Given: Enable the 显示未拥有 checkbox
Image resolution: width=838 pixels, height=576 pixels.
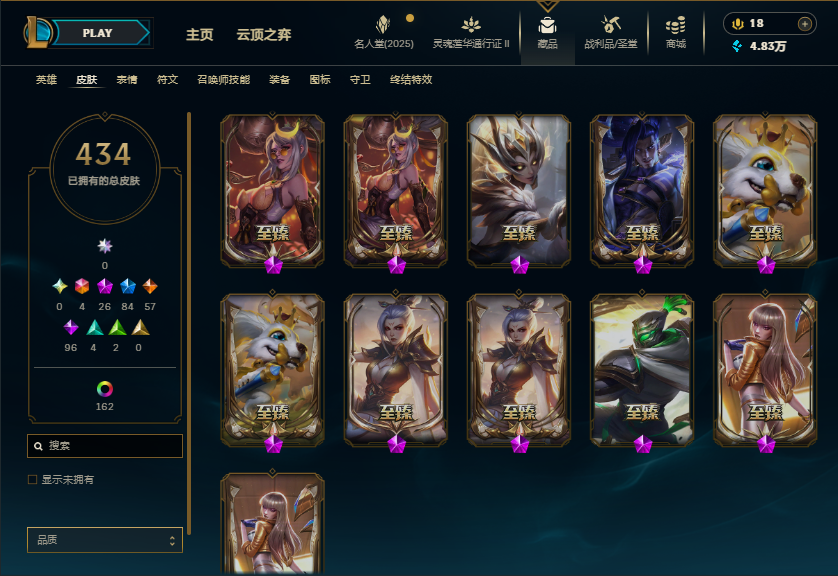Looking at the screenshot, I should (x=33, y=479).
